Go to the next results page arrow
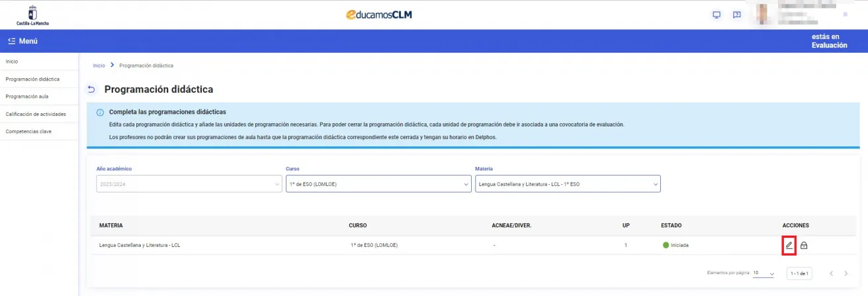The image size is (868, 296). click(846, 273)
